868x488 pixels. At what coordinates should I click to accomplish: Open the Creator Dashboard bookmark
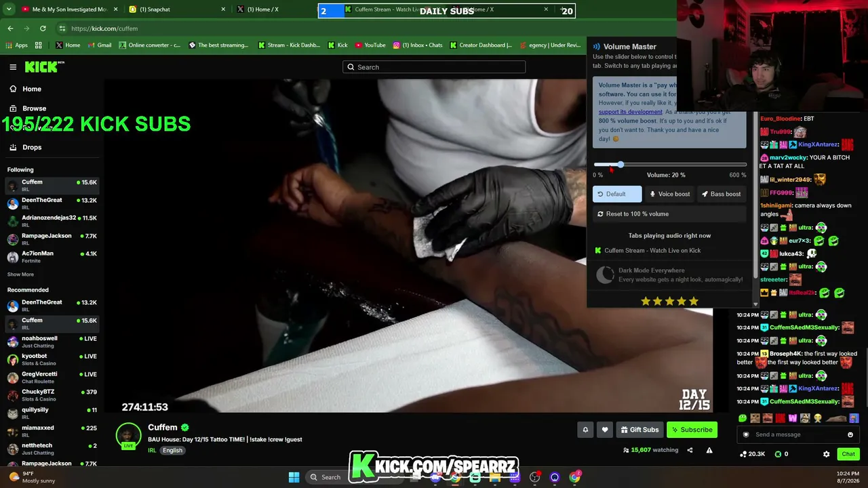[x=481, y=45]
